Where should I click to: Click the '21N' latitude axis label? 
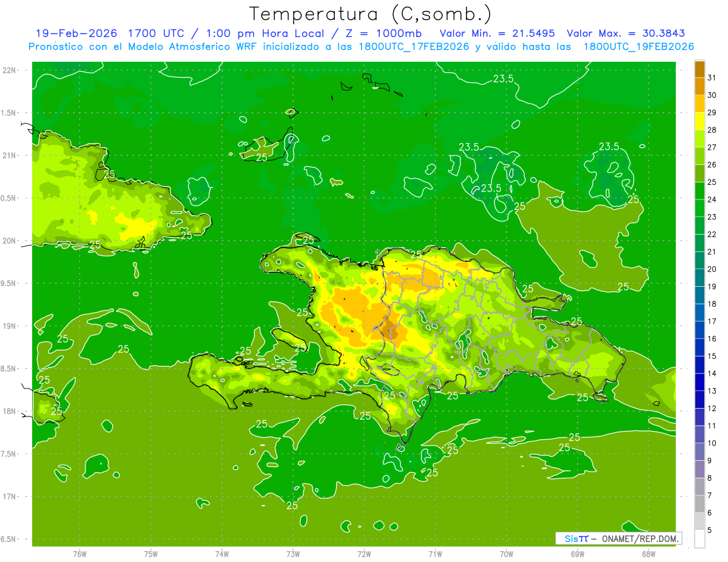pyautogui.click(x=8, y=155)
